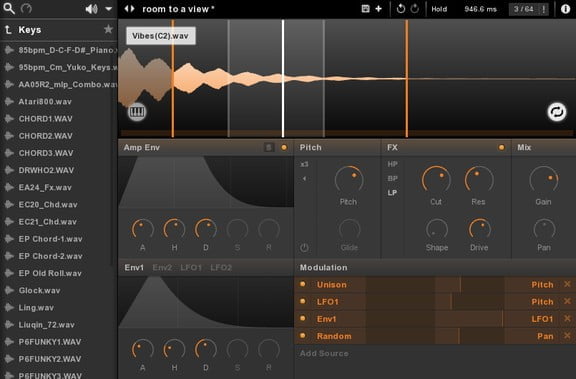This screenshot has height=379, width=576.
Task: Click the redo arrow icon
Action: pyautogui.click(x=414, y=8)
